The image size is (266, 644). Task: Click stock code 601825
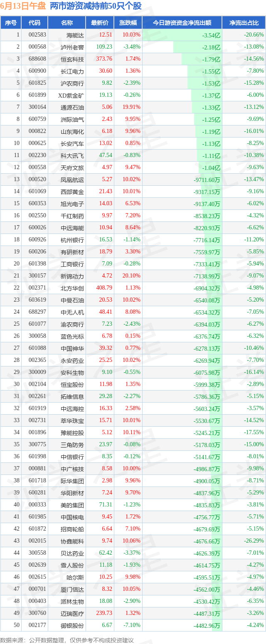[37, 84]
